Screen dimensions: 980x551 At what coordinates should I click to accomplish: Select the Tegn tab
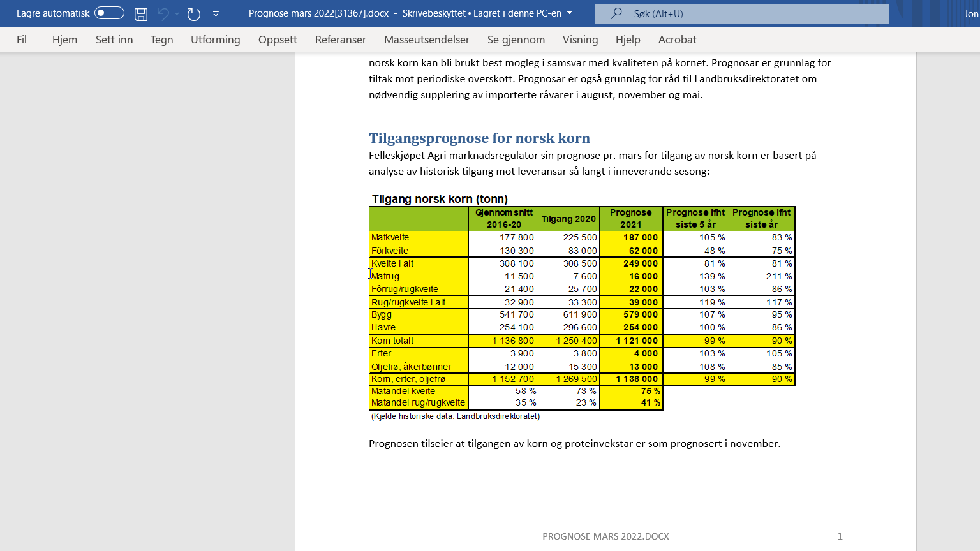click(x=161, y=40)
